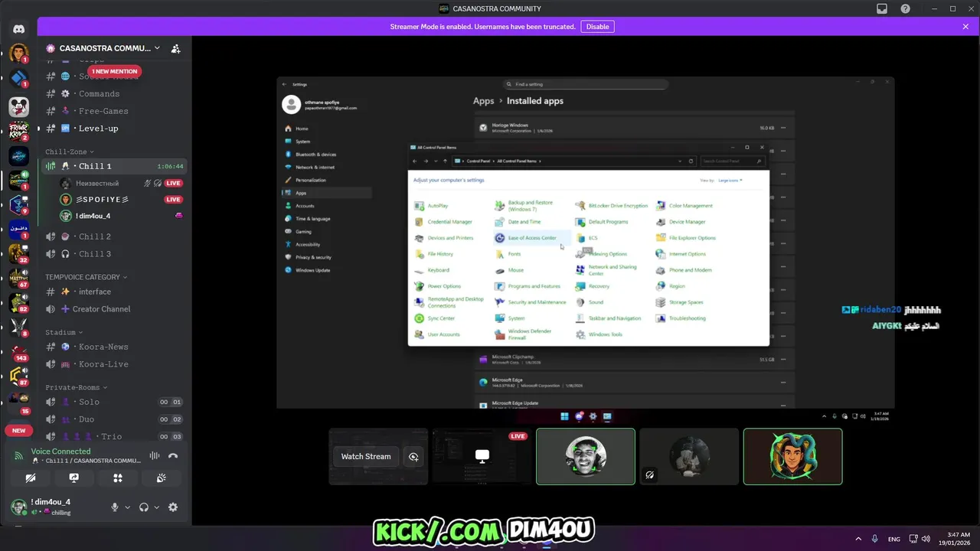Screen dimensions: 980x551
Task: Open the help question mark icon
Action: [906, 8]
